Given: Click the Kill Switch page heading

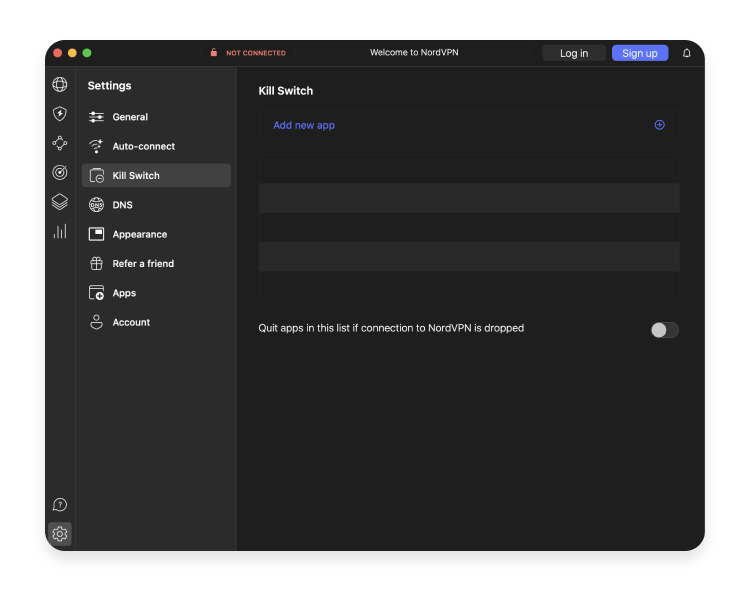Looking at the screenshot, I should click(286, 91).
